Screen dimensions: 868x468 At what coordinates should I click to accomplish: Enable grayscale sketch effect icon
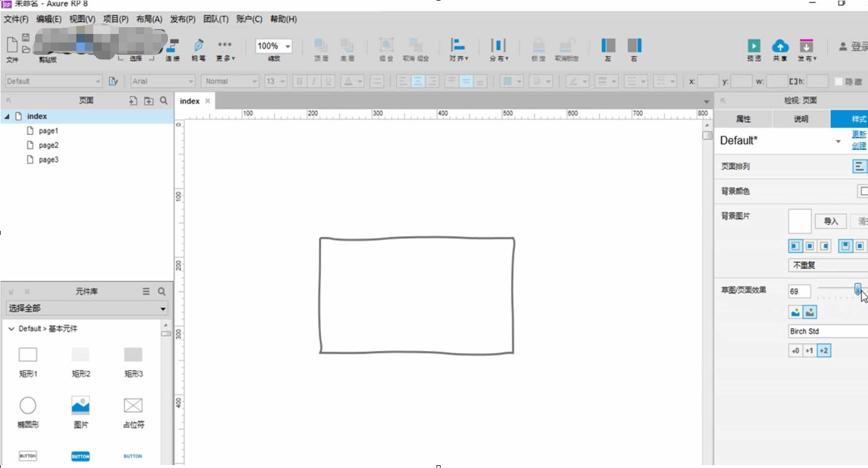click(x=809, y=312)
